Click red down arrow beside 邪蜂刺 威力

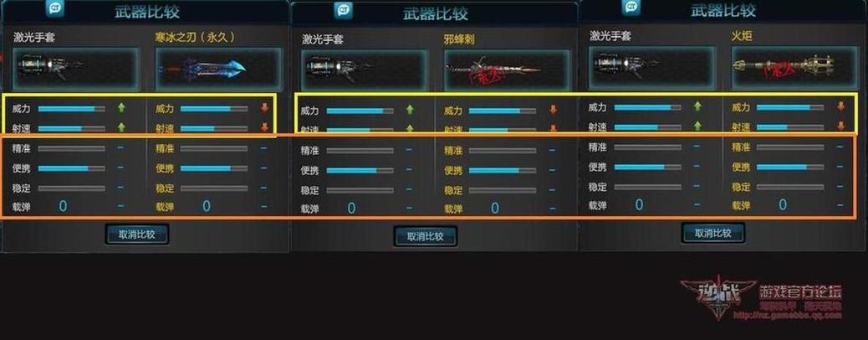point(553,110)
